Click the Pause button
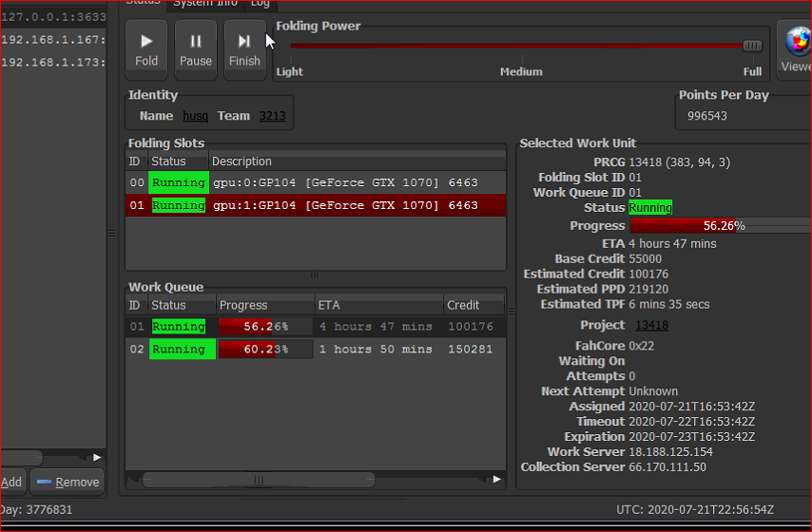The width and height of the screenshot is (812, 532). click(196, 50)
